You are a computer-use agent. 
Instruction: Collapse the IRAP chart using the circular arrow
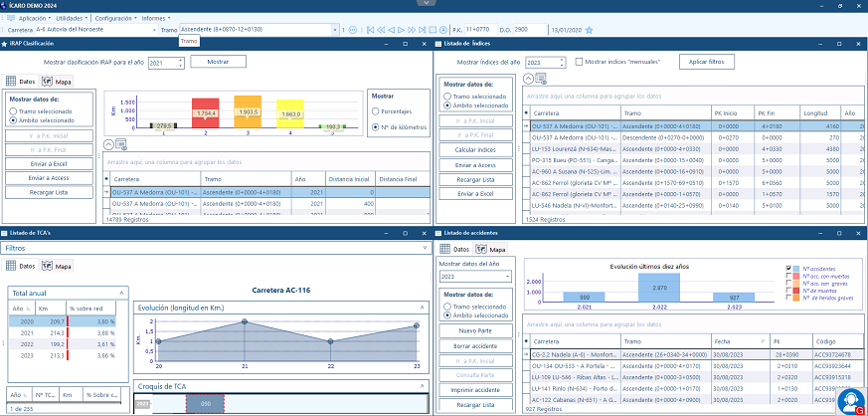pos(108,144)
